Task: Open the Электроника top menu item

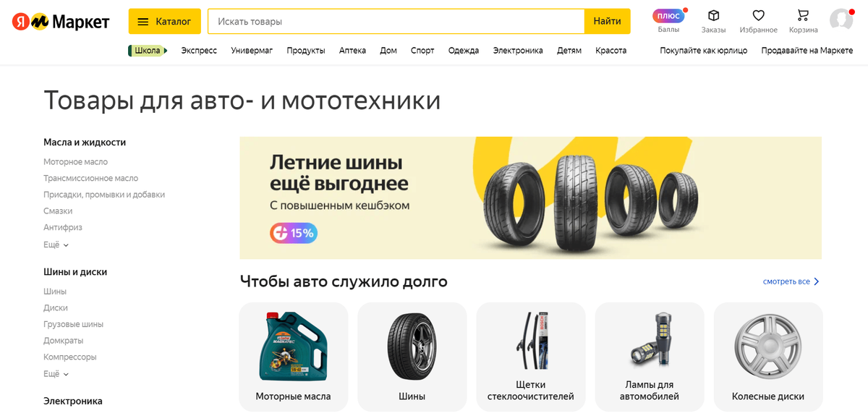Action: tap(518, 51)
